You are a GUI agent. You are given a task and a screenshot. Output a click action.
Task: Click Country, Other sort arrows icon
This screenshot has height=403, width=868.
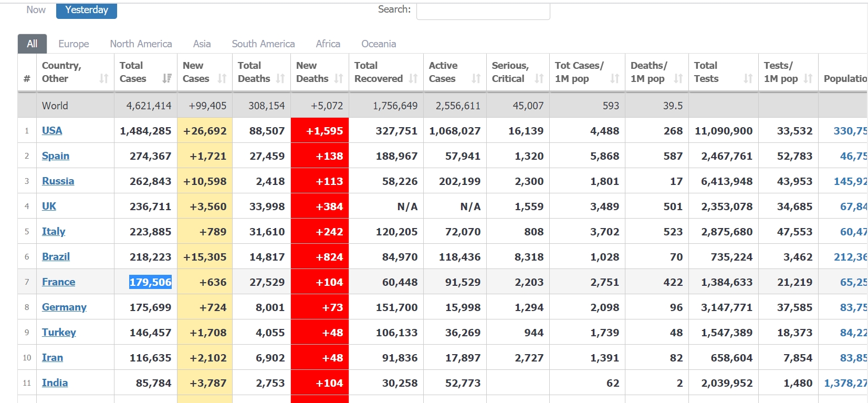[103, 78]
